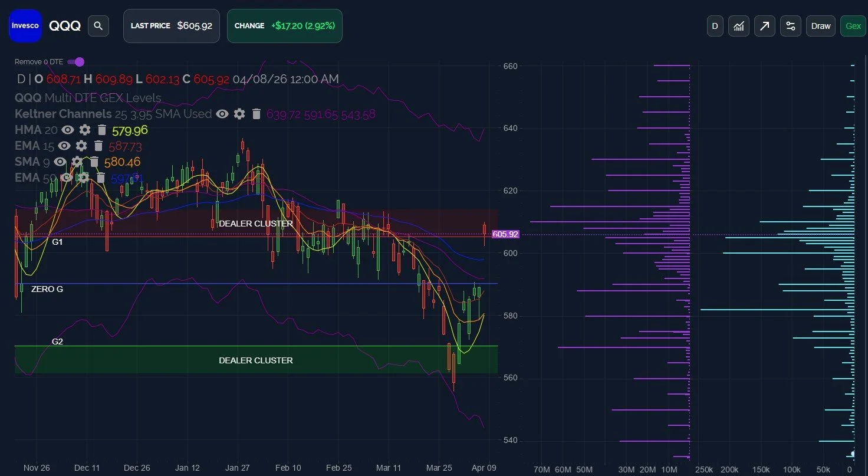Open EMA 15 settings gear
Viewport: 868px width, 476px height.
(x=81, y=146)
